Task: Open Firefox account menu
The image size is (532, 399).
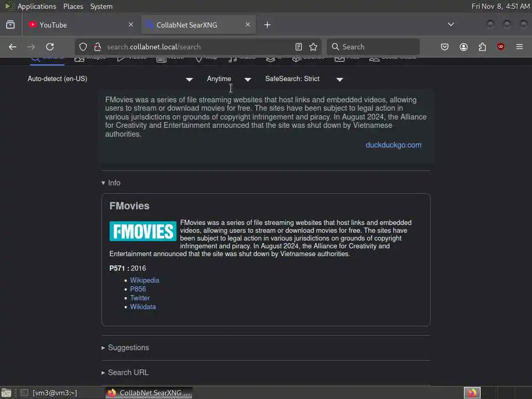Action: tap(463, 47)
